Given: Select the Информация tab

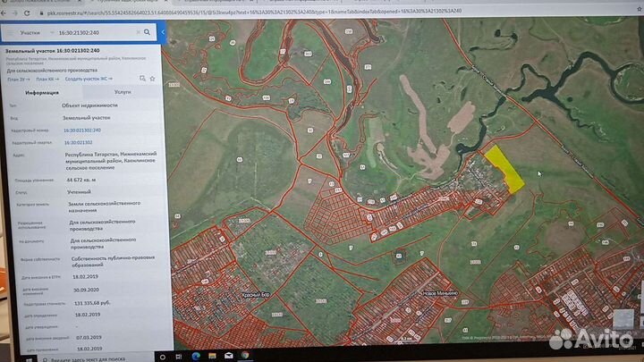Looking at the screenshot, I should 42,91.
